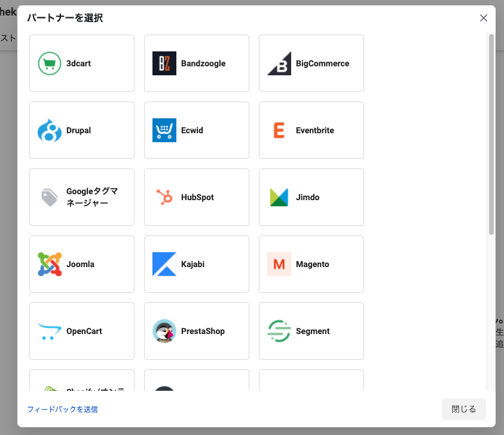Viewport: 504px width, 435px height.
Task: Choose the Drupal droplet icon
Action: [50, 130]
